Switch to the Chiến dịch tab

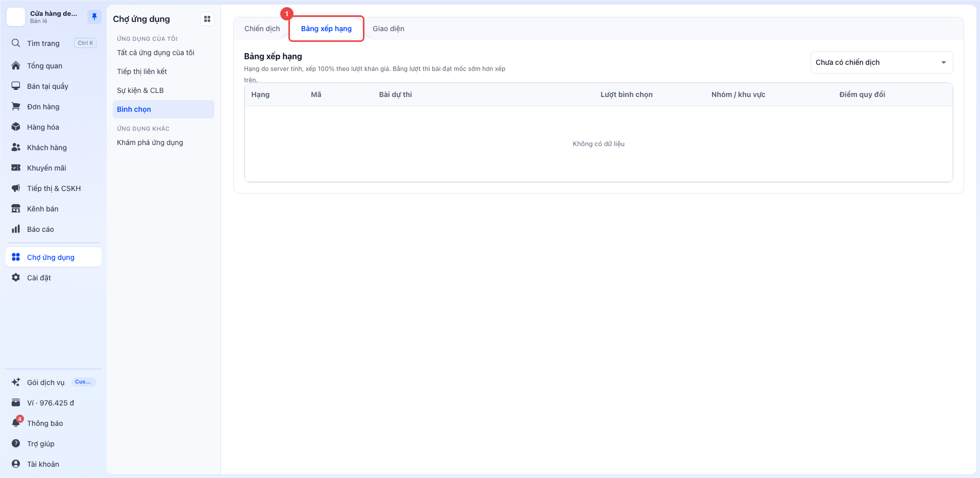[x=262, y=29]
